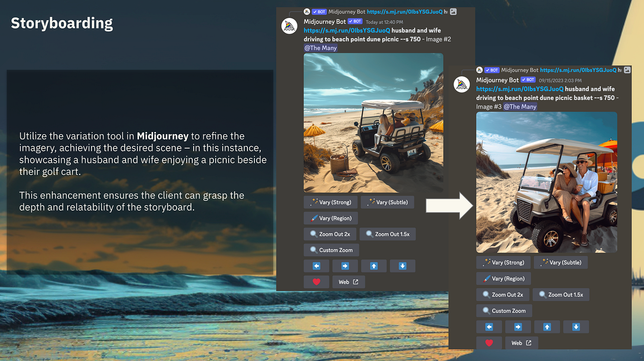Click the small reply avatar above the Image #3 message
The height and width of the screenshot is (361, 644).
tap(479, 70)
